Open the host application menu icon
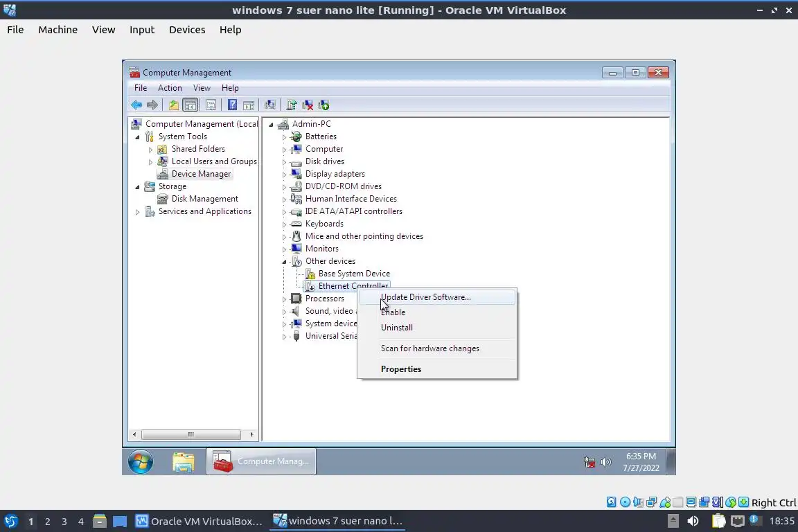The image size is (798, 532). tap(10, 521)
